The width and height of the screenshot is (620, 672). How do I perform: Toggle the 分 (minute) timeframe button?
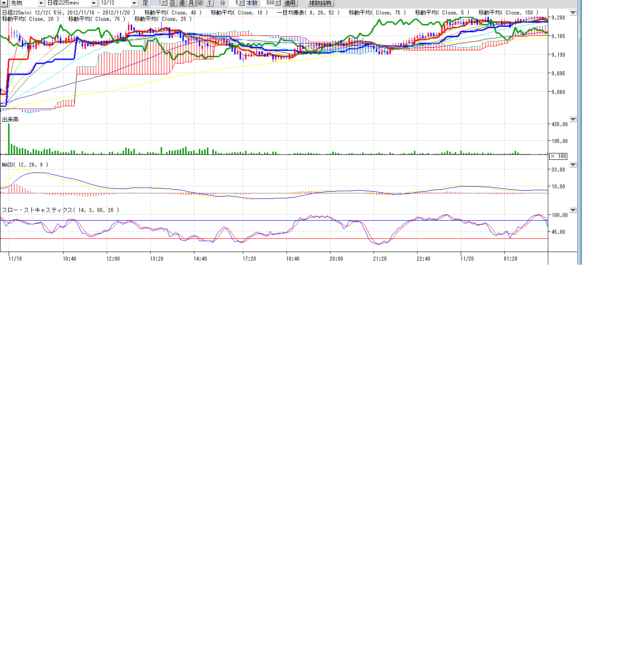pyautogui.click(x=200, y=3)
